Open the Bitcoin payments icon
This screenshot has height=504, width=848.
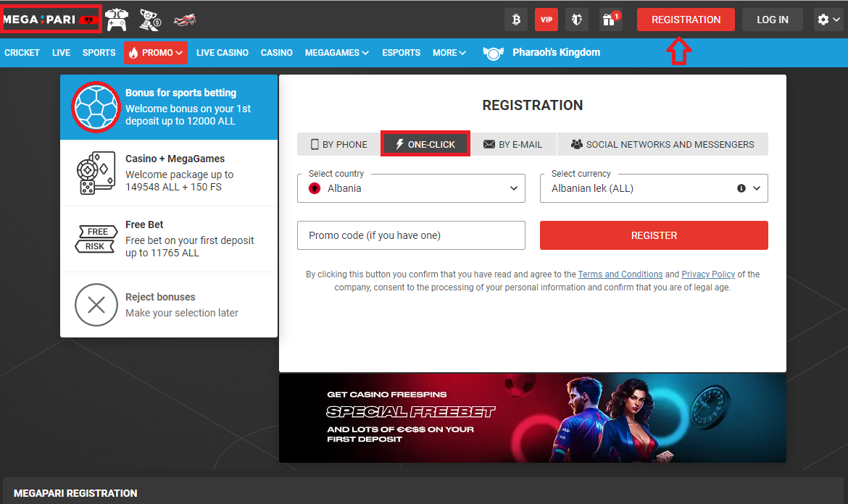click(x=516, y=20)
